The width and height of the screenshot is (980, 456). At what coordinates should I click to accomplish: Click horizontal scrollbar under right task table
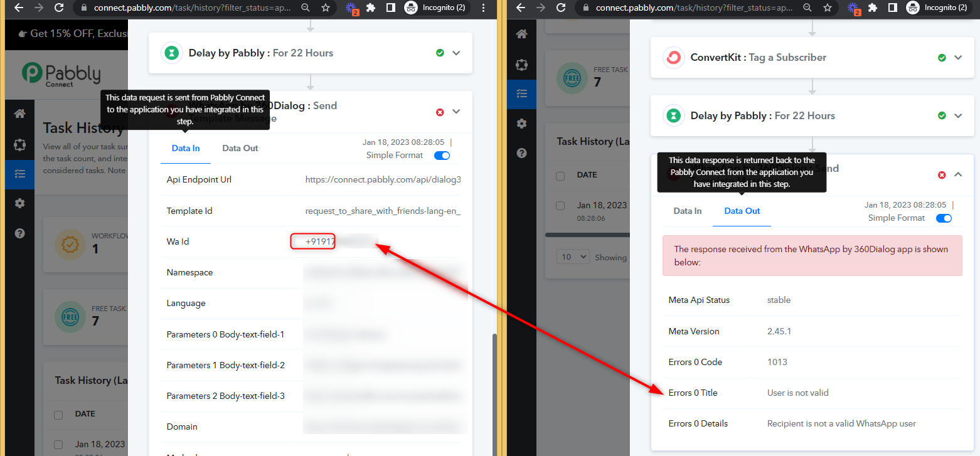587,235
